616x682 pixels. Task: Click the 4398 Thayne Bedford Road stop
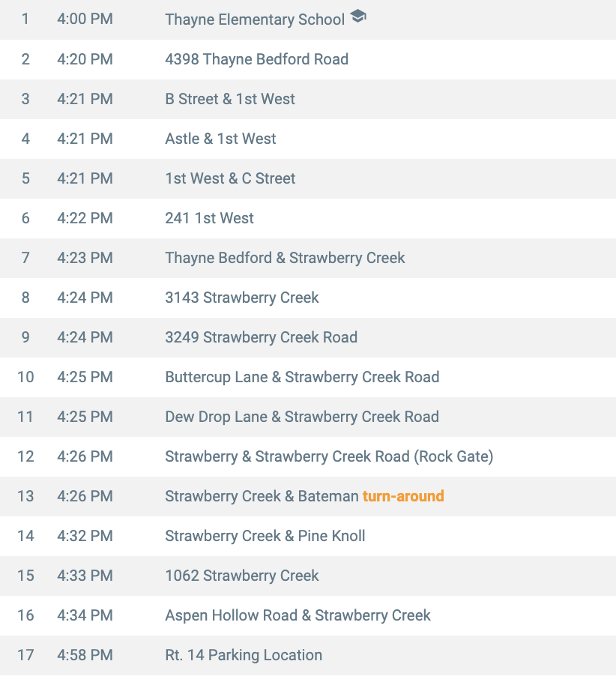[x=256, y=59]
